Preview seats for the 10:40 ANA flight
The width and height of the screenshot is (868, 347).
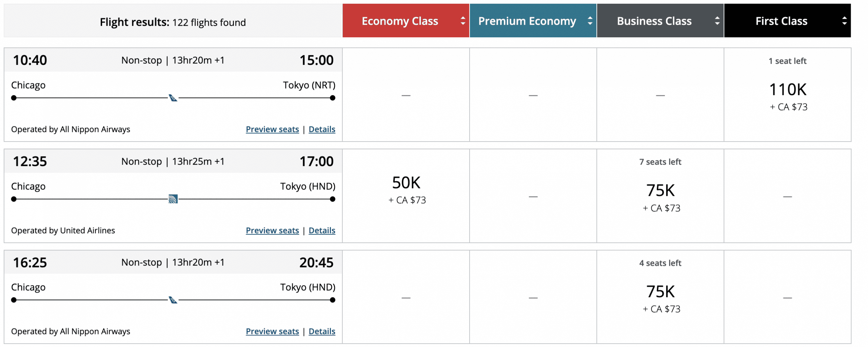[272, 129]
